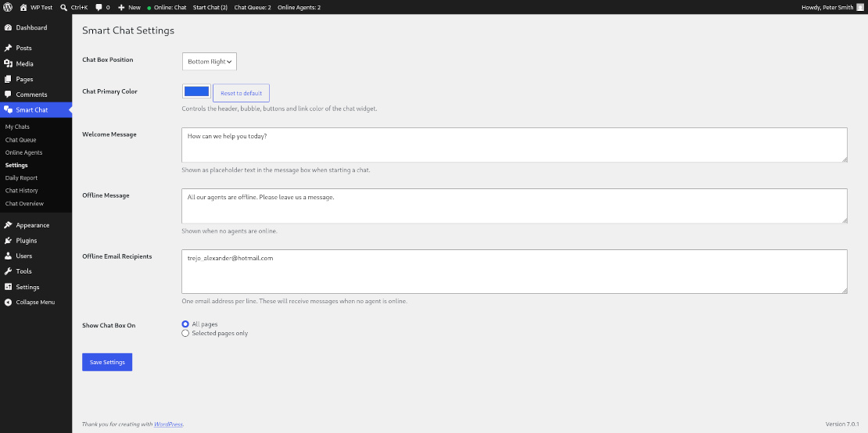Open Media library icon in sidebar
The width and height of the screenshot is (868, 433).
coord(8,63)
